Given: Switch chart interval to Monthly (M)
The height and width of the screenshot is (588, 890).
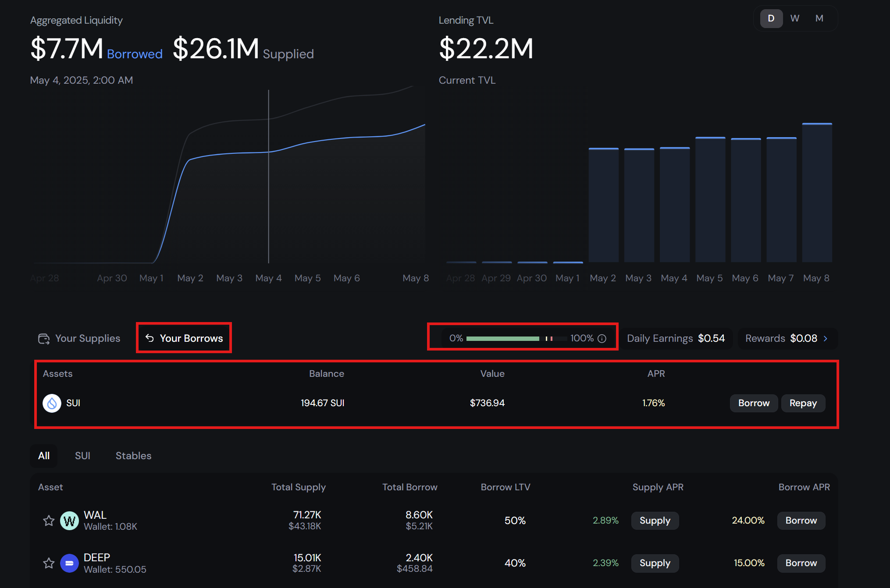Looking at the screenshot, I should [819, 18].
